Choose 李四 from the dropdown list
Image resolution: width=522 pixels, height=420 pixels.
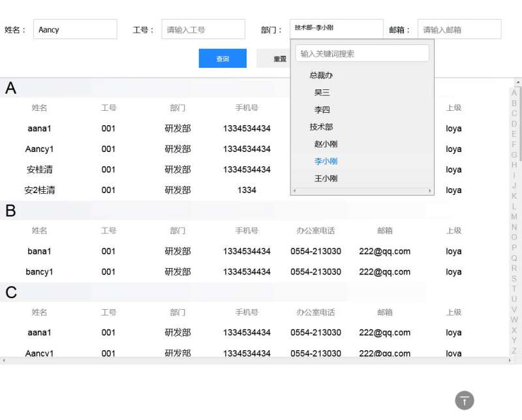pyautogui.click(x=322, y=110)
